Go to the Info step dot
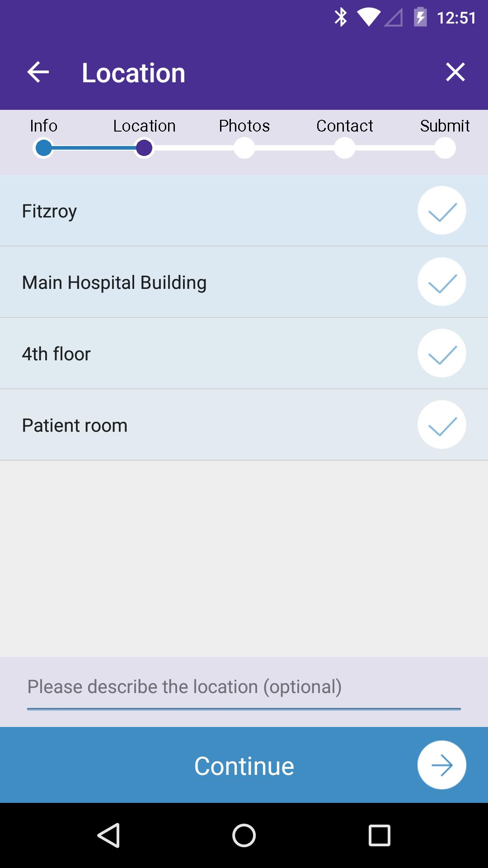The height and width of the screenshot is (868, 488). click(44, 148)
